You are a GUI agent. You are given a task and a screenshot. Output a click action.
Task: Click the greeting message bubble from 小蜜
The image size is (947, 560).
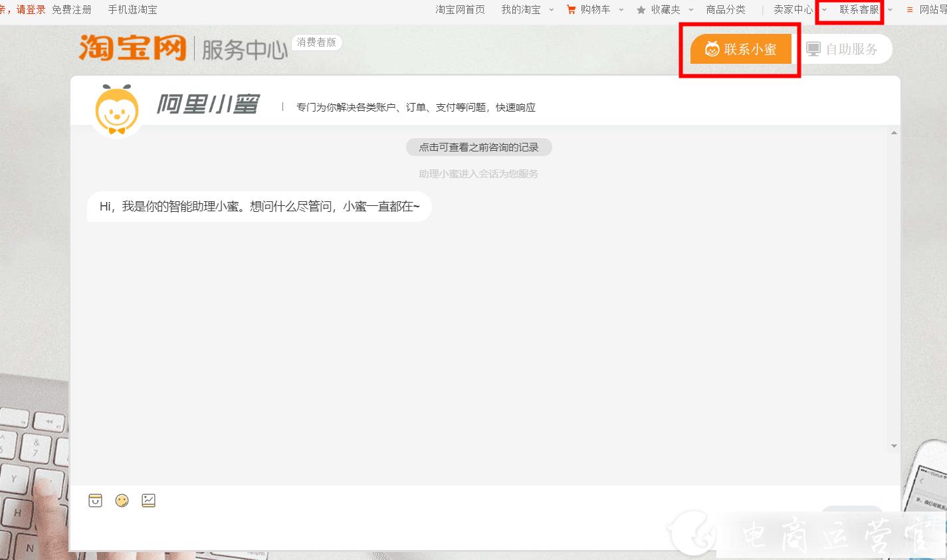point(259,207)
